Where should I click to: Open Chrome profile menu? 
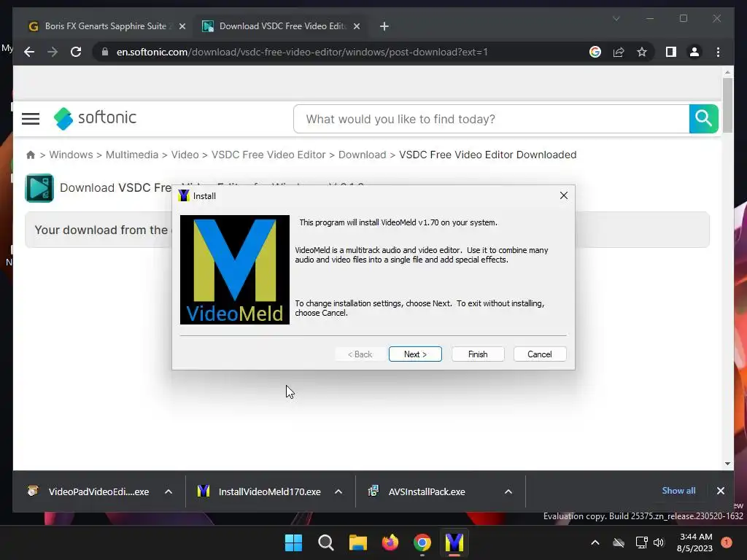694,52
